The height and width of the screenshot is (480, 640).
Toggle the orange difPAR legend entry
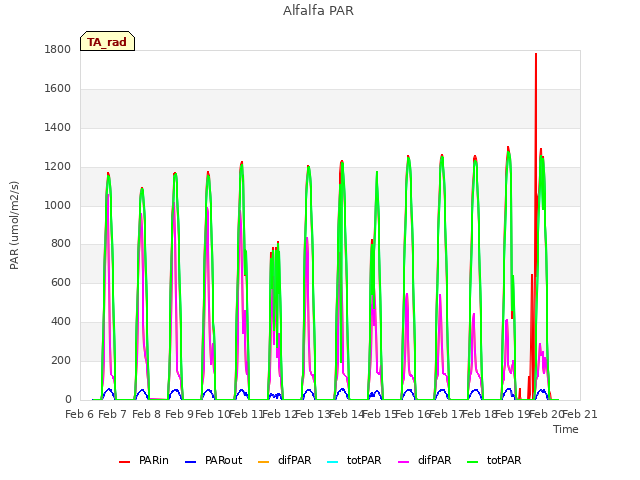[284, 460]
